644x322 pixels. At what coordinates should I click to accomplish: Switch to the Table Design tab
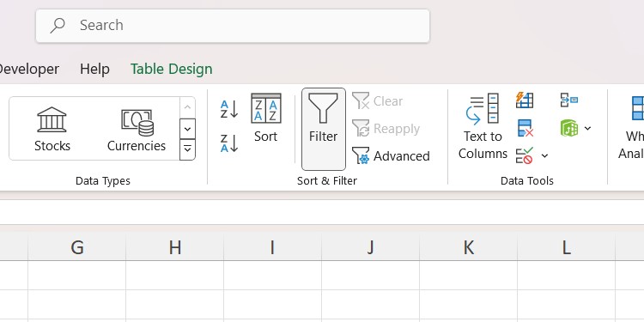click(171, 69)
